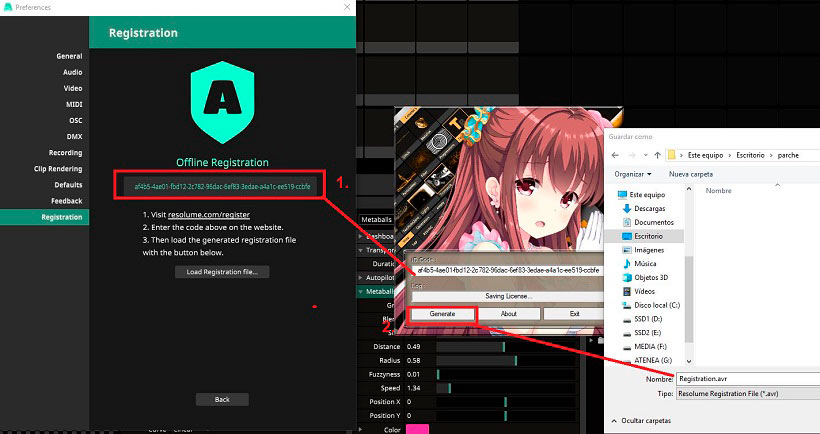Collapse the Metaballs effect section

coord(360,291)
